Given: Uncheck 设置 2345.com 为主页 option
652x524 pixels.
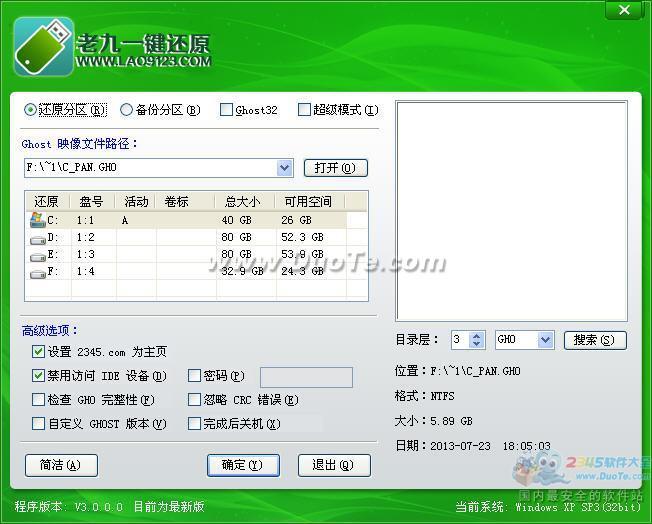Looking at the screenshot, I should 38,352.
